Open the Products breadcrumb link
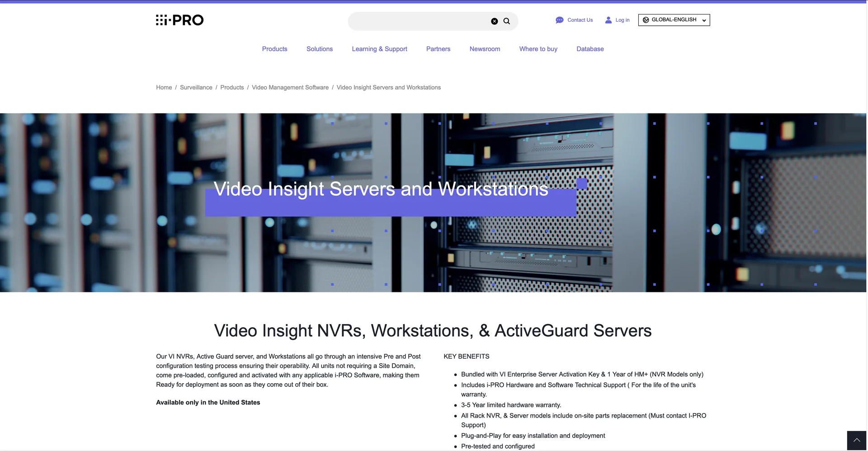The width and height of the screenshot is (868, 451). (x=232, y=87)
